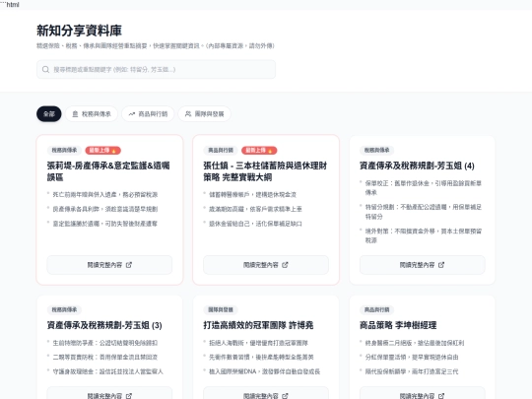Click title 資產傳承及稅務規劃-芳玉姐 (3)
532x399 pixels.
[104, 325]
